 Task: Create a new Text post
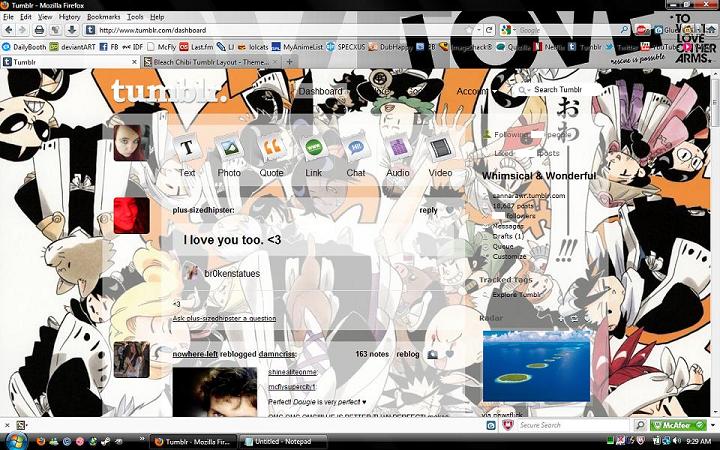[x=187, y=155]
